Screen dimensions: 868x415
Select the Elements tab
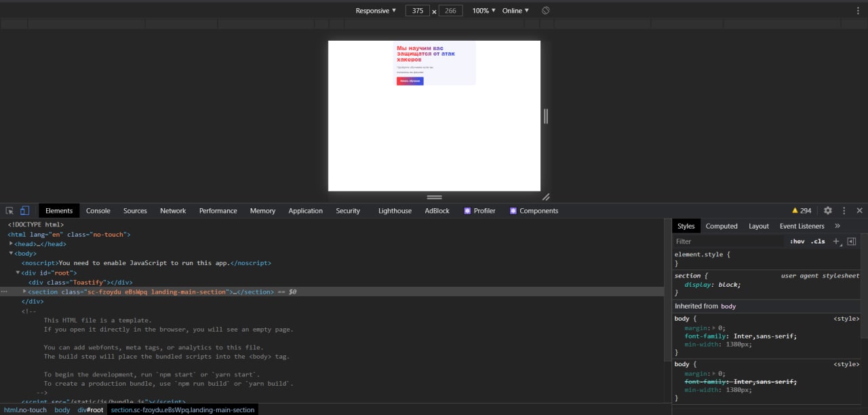point(59,211)
